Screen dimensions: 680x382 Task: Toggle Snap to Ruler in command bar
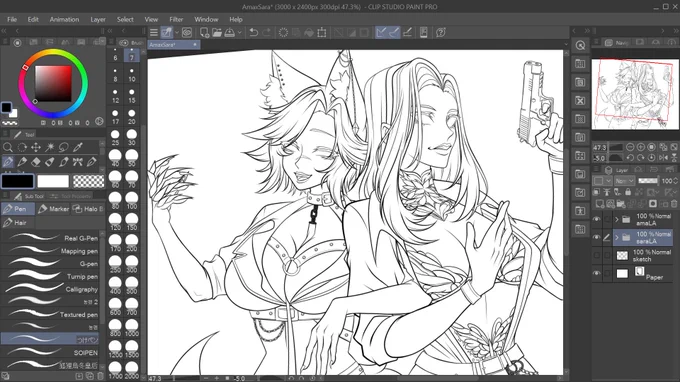[381, 33]
